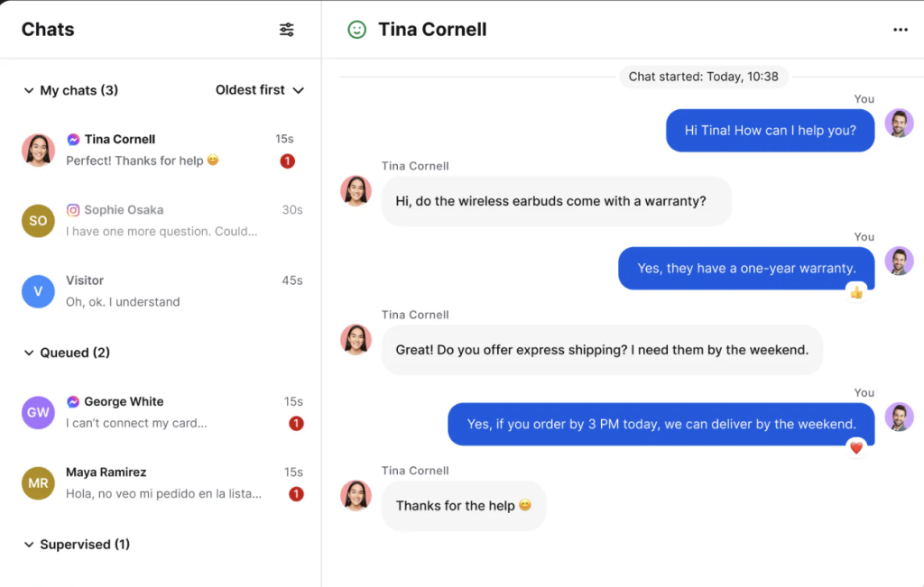Click the Messenger icon on George White's queued chat

73,400
